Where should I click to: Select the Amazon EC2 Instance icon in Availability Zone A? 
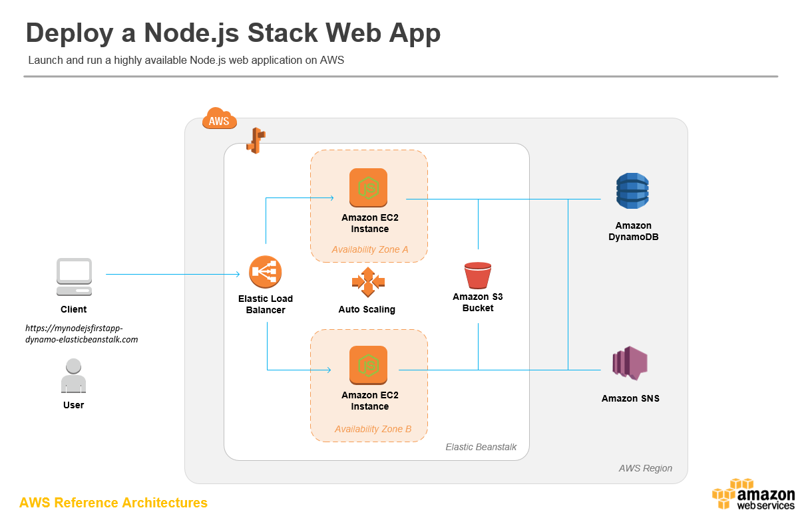click(368, 188)
